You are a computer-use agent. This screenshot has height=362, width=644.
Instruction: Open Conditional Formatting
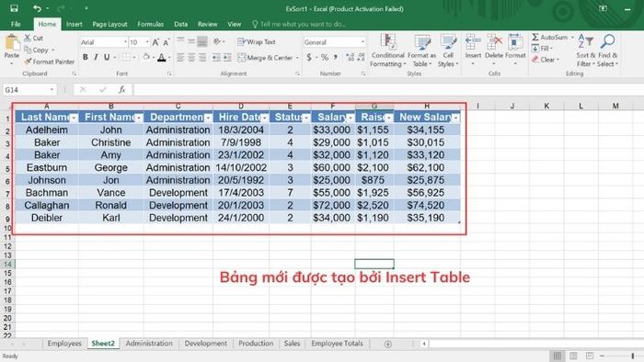tap(387, 51)
